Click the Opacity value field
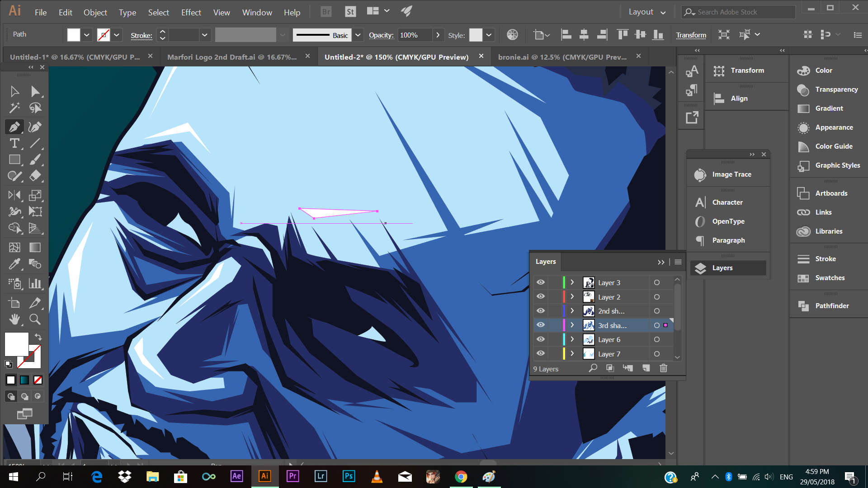The width and height of the screenshot is (868, 488). (x=415, y=35)
